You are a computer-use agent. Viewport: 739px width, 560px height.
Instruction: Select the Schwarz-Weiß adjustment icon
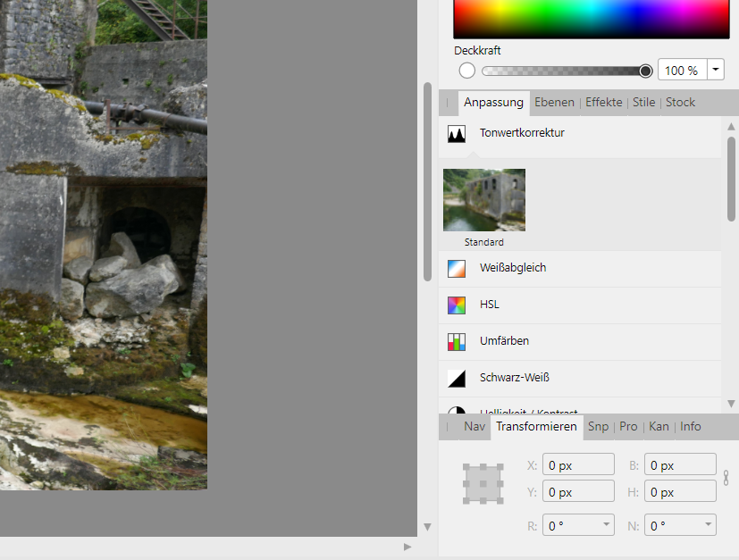coord(457,378)
